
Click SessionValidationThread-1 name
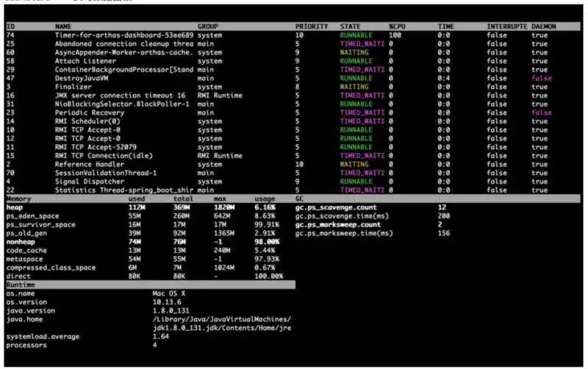pyautogui.click(x=106, y=173)
